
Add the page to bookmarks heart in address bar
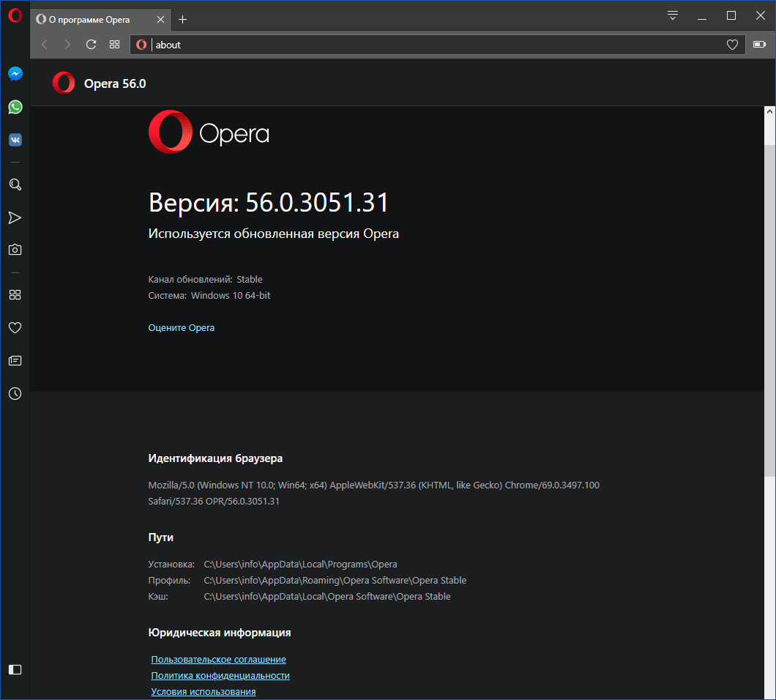click(732, 45)
